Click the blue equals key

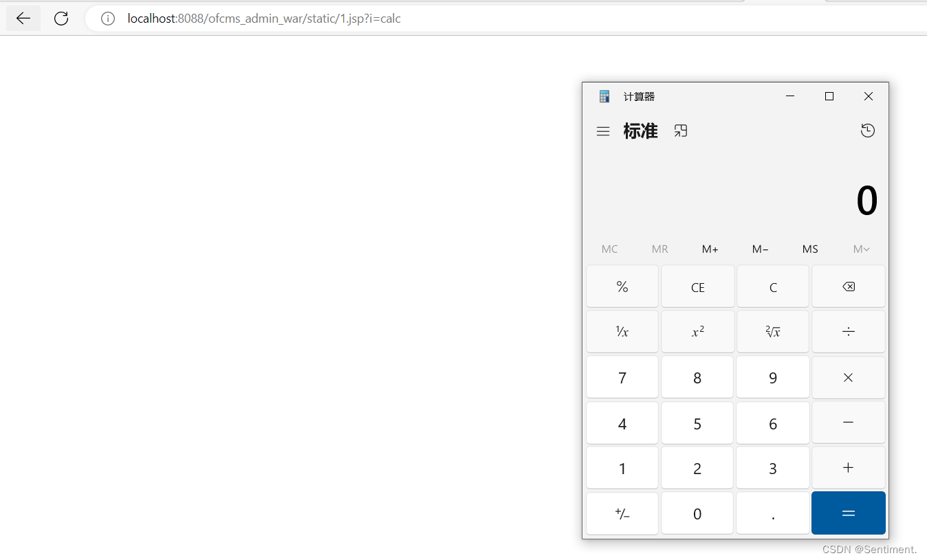[x=849, y=513]
